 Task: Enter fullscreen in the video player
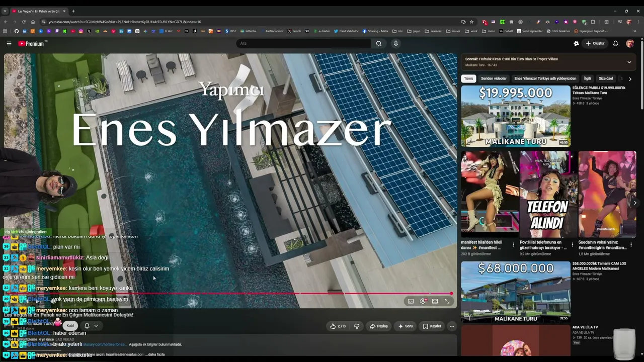447,301
